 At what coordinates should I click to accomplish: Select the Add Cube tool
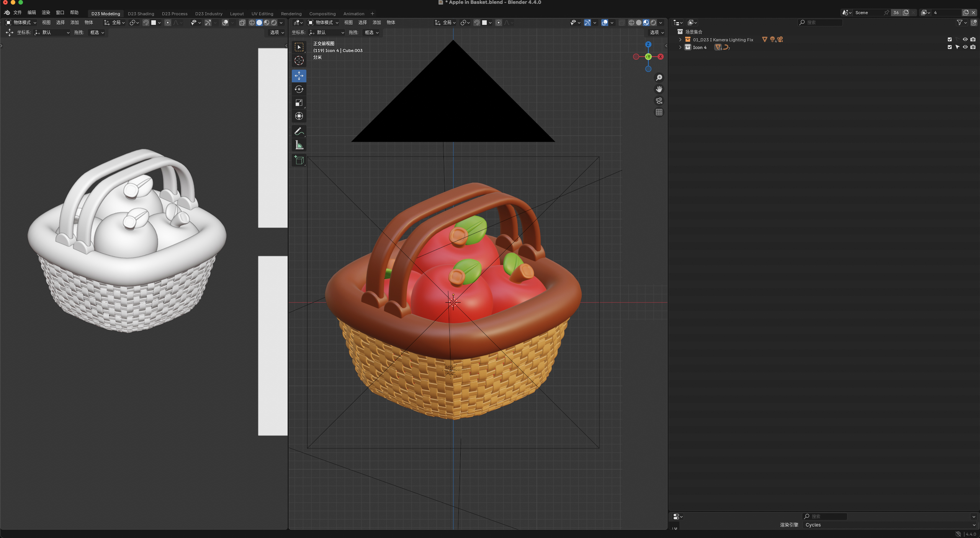click(x=299, y=160)
